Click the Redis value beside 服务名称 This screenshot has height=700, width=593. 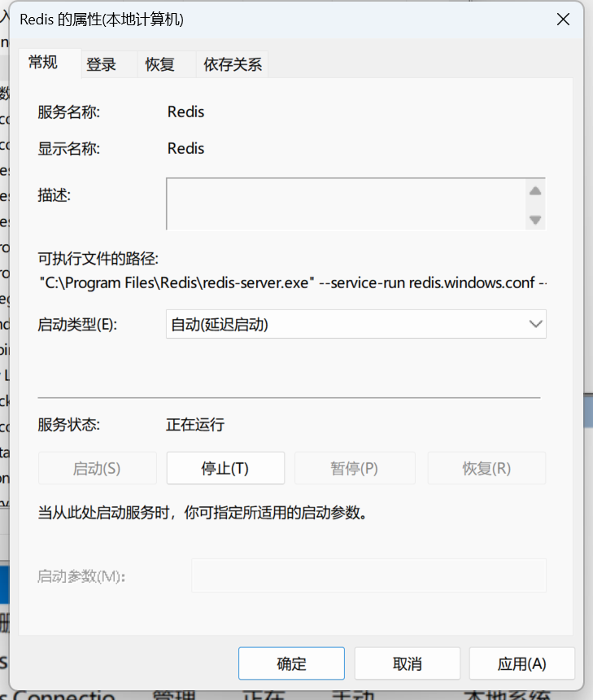pyautogui.click(x=185, y=112)
